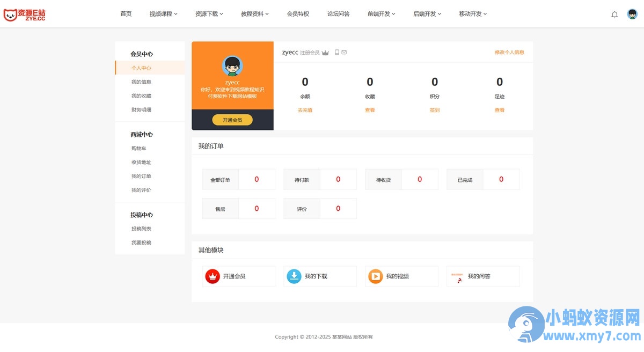
Task: Click the blue download 我的下载 icon
Action: point(294,276)
